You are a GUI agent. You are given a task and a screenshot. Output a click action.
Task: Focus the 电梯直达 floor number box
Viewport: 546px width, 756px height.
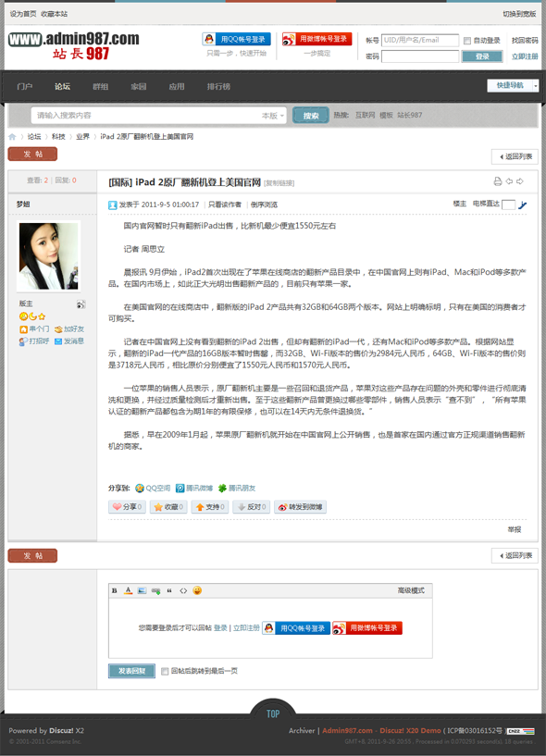pyautogui.click(x=508, y=204)
